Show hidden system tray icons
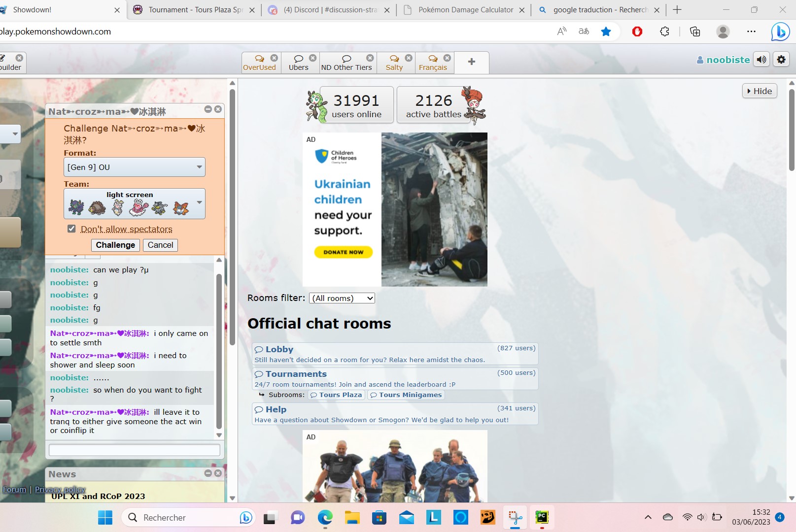 point(648,517)
